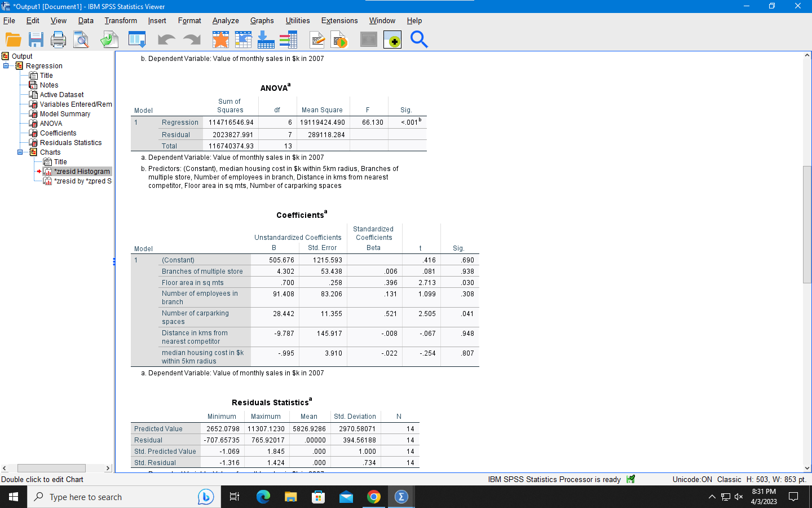Open the Analyze menu
This screenshot has width=812, height=508.
coord(225,21)
